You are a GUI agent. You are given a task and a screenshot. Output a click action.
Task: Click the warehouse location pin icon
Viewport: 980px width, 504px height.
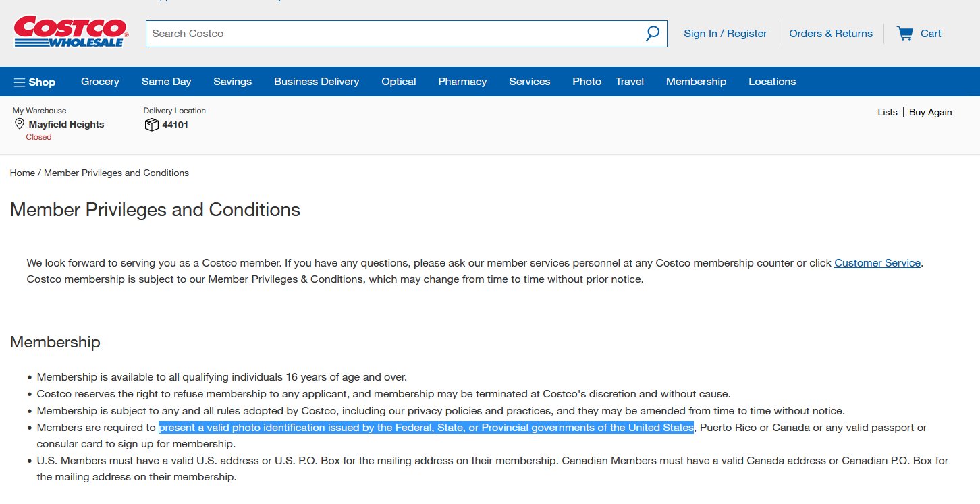[20, 124]
